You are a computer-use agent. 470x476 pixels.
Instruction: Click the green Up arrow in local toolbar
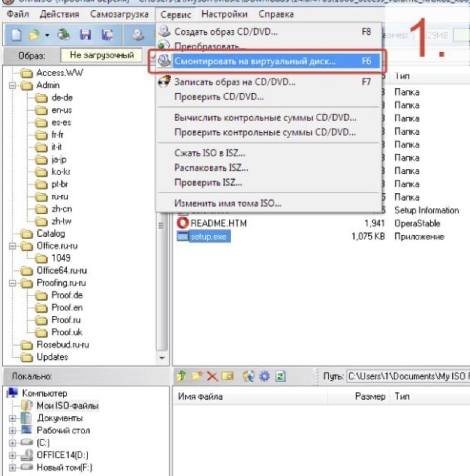coord(181,376)
